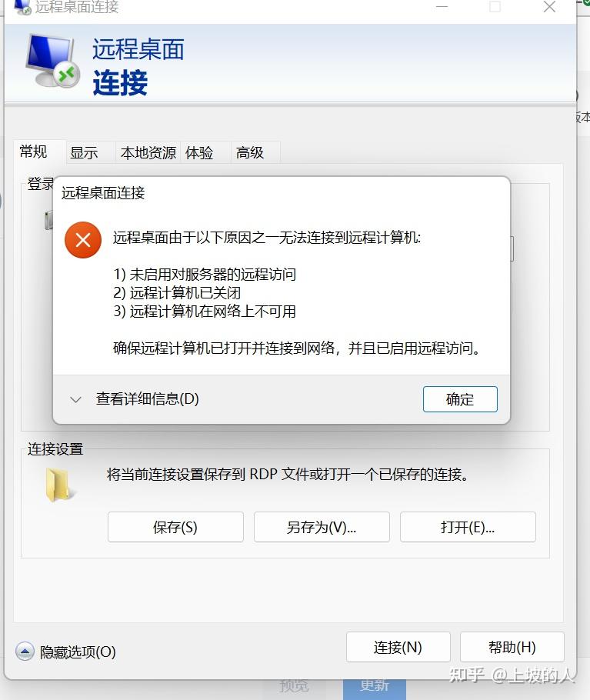Click the small title bar app icon

22,7
